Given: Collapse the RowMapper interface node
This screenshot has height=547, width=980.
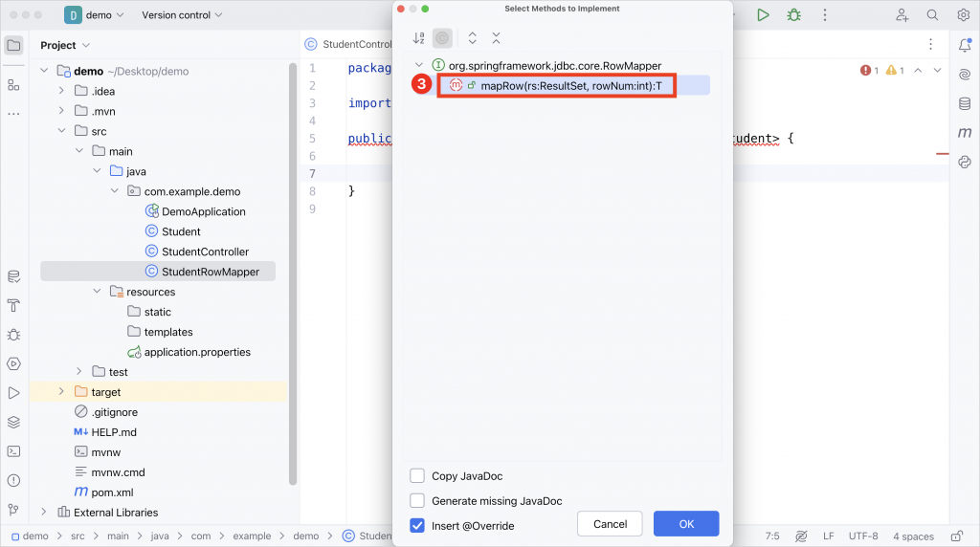Looking at the screenshot, I should coord(419,65).
